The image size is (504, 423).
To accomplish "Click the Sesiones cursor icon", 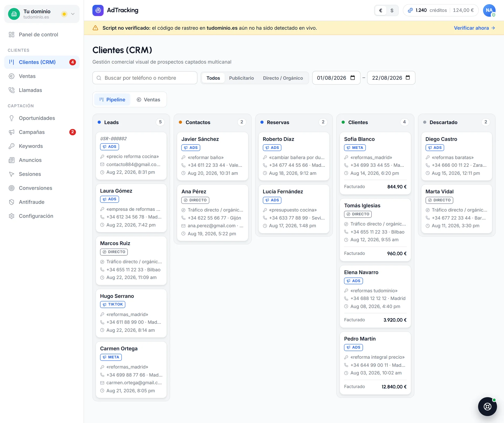I will tap(12, 174).
